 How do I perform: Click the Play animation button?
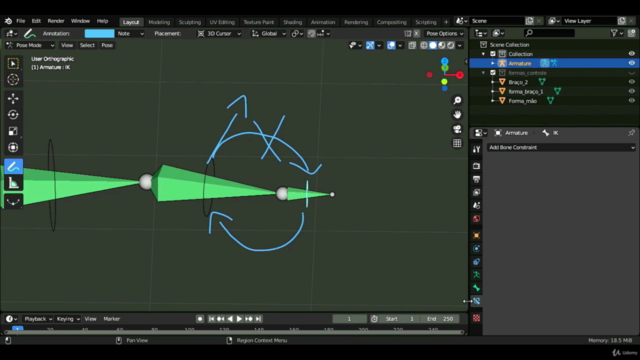pyautogui.click(x=239, y=319)
